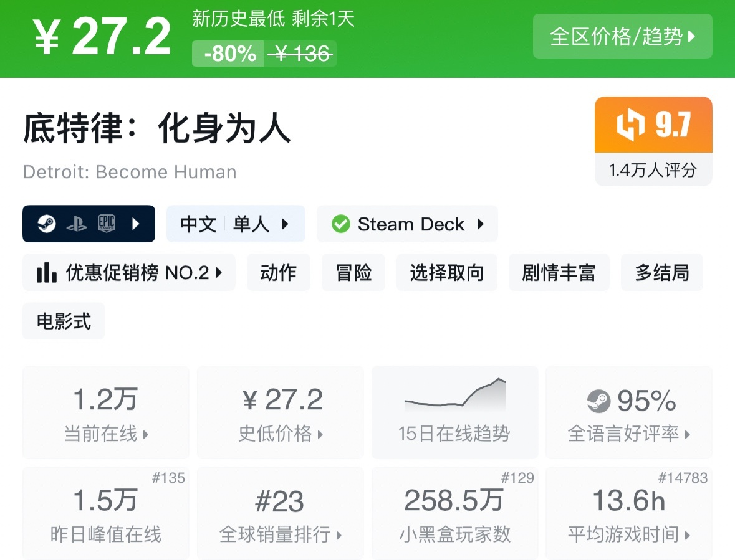Click the Epic Games platform icon
Screen dimensions: 735x560
pos(107,224)
